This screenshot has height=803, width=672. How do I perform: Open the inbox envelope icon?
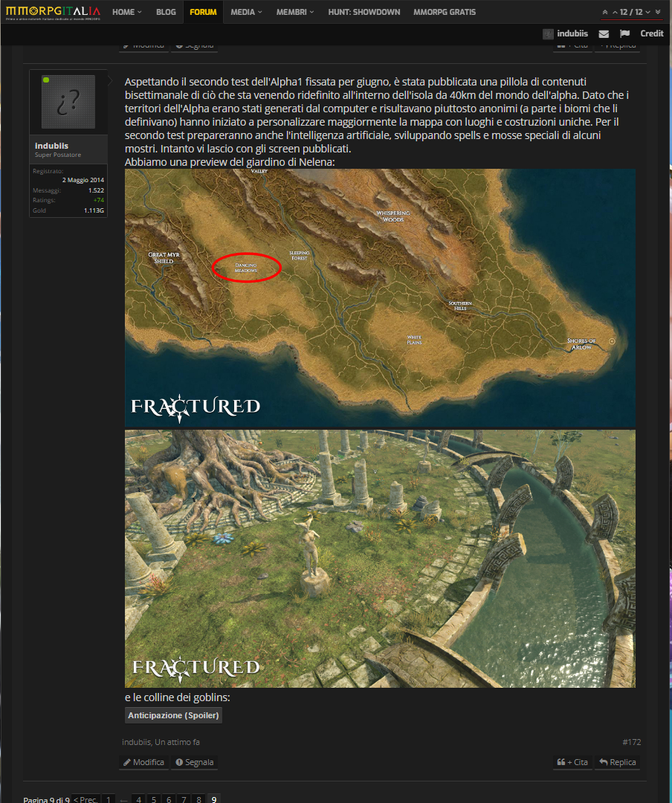coord(604,33)
